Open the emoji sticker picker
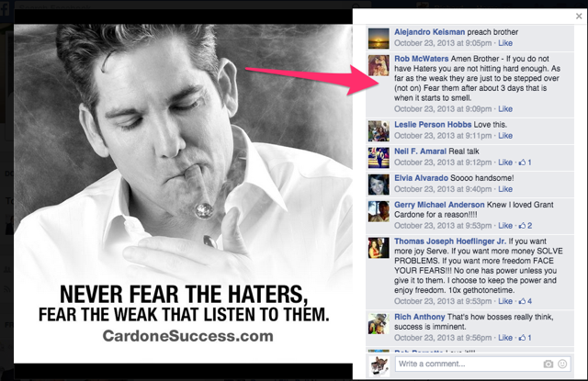The height and width of the screenshot is (381, 588). tap(562, 364)
